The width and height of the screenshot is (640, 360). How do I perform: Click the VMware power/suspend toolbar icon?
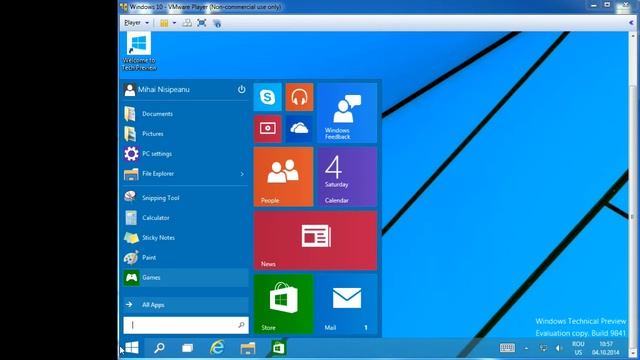point(164,23)
